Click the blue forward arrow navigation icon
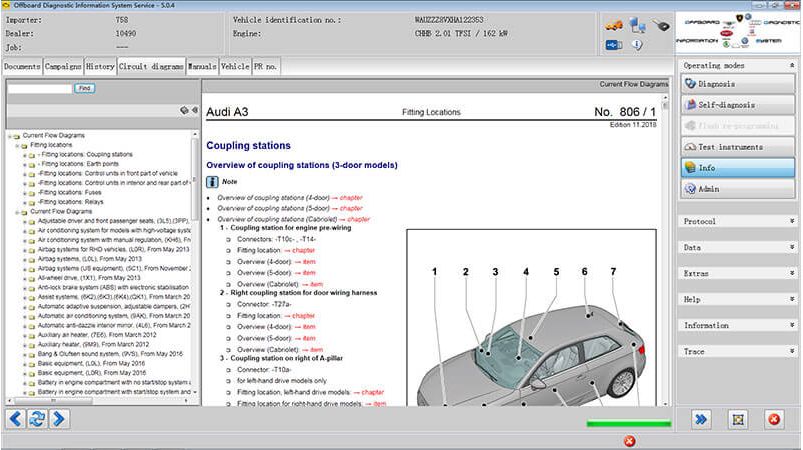The image size is (803, 450). click(59, 419)
